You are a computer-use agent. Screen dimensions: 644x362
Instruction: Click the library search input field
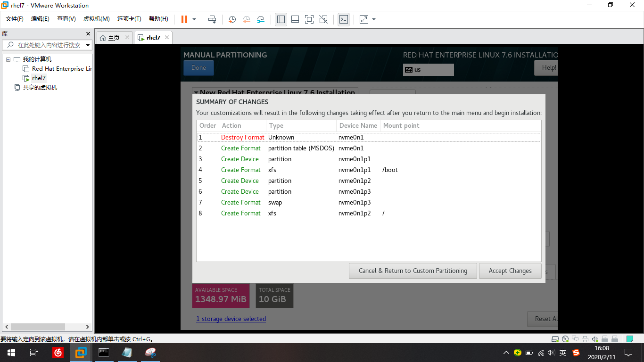(47, 45)
